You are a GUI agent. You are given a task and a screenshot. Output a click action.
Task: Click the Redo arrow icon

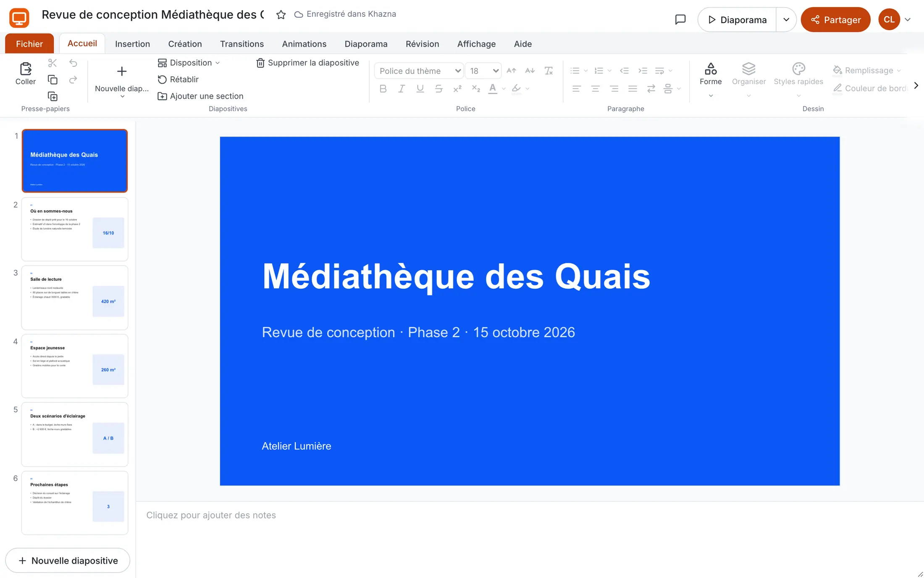(x=73, y=79)
